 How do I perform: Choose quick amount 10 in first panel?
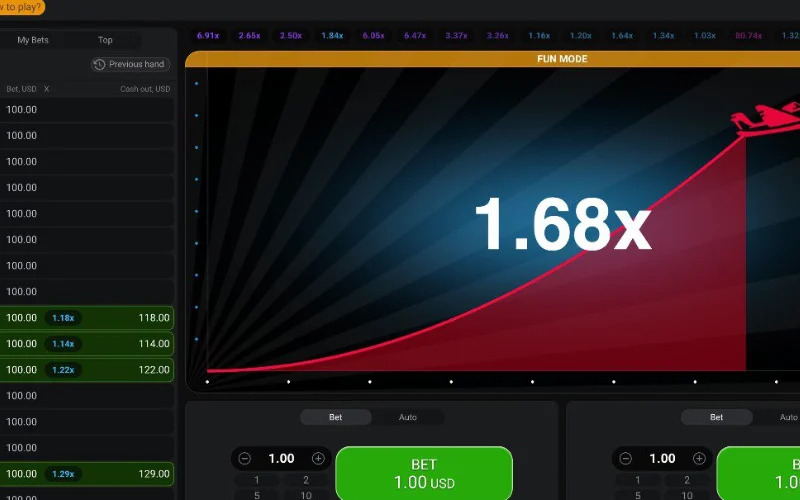pos(306,495)
